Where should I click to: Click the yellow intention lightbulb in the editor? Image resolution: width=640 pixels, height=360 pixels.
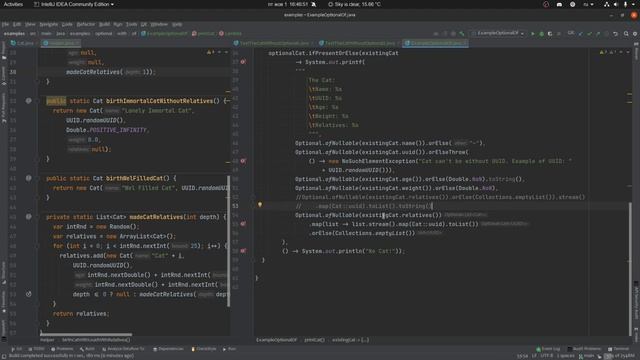point(260,204)
